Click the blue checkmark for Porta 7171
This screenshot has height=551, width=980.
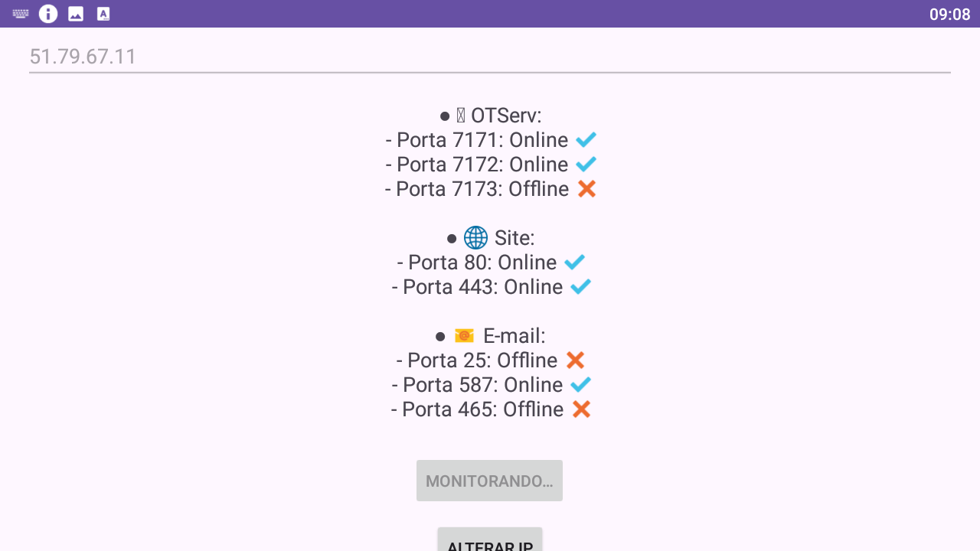pyautogui.click(x=586, y=140)
